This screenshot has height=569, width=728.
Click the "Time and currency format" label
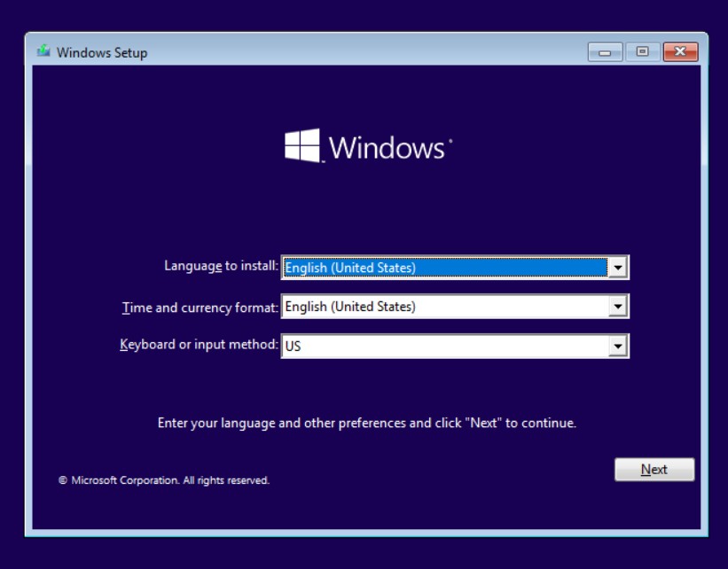coord(200,308)
